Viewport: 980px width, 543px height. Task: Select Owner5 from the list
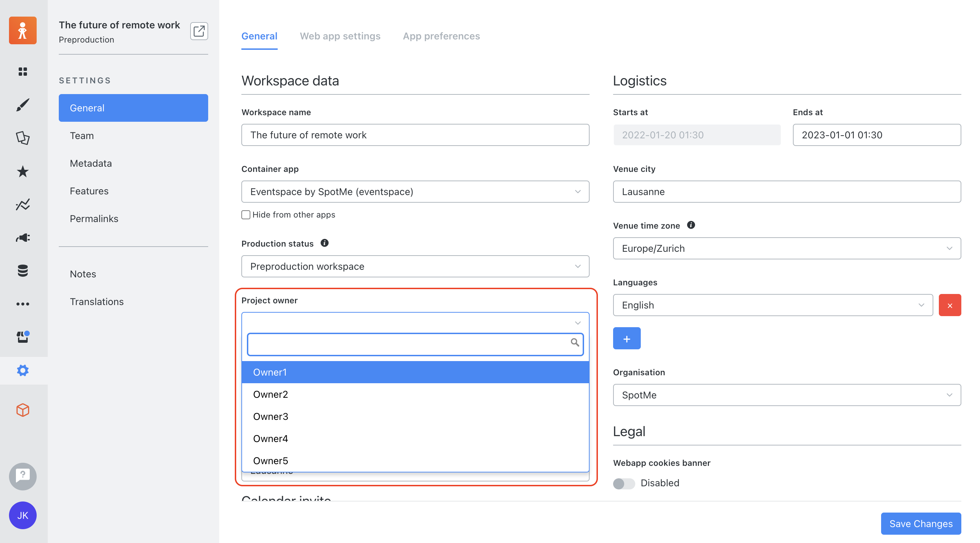tap(415, 461)
